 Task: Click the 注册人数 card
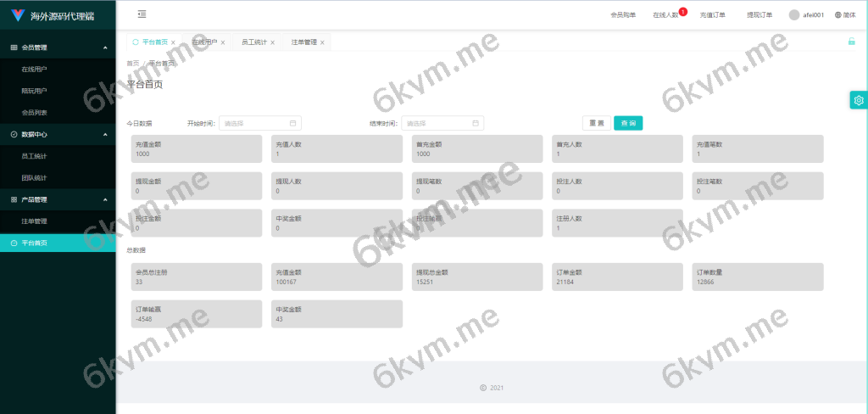(x=617, y=223)
